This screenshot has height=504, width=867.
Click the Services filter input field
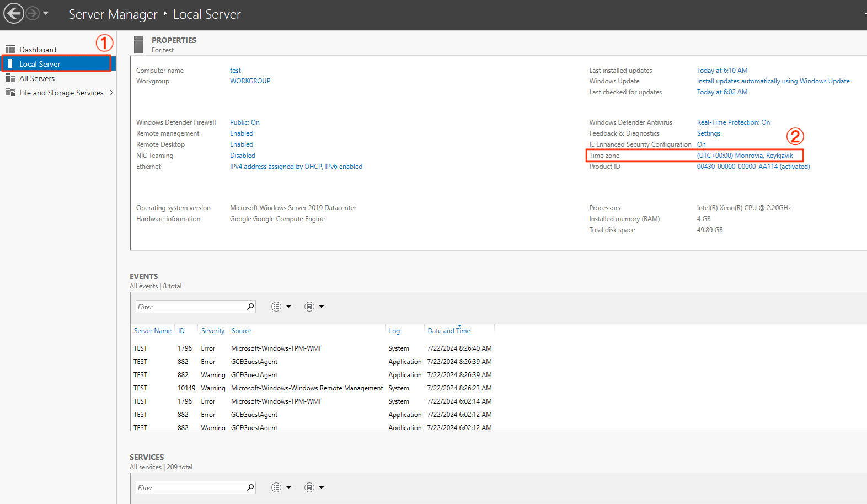click(190, 487)
